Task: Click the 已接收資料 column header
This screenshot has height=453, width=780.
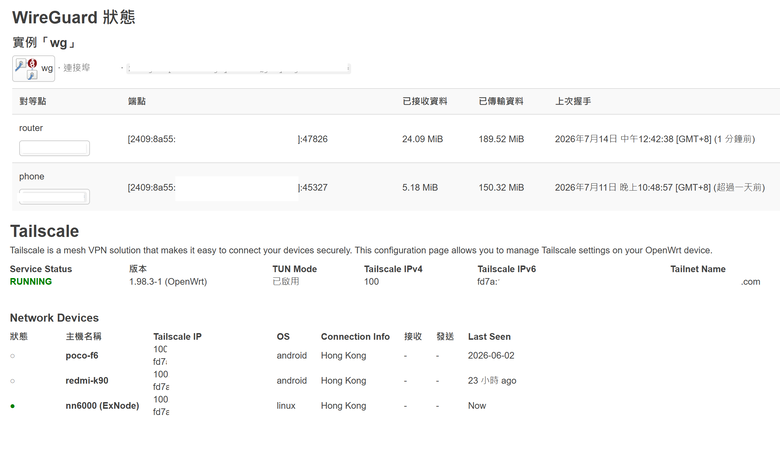Action: (425, 101)
